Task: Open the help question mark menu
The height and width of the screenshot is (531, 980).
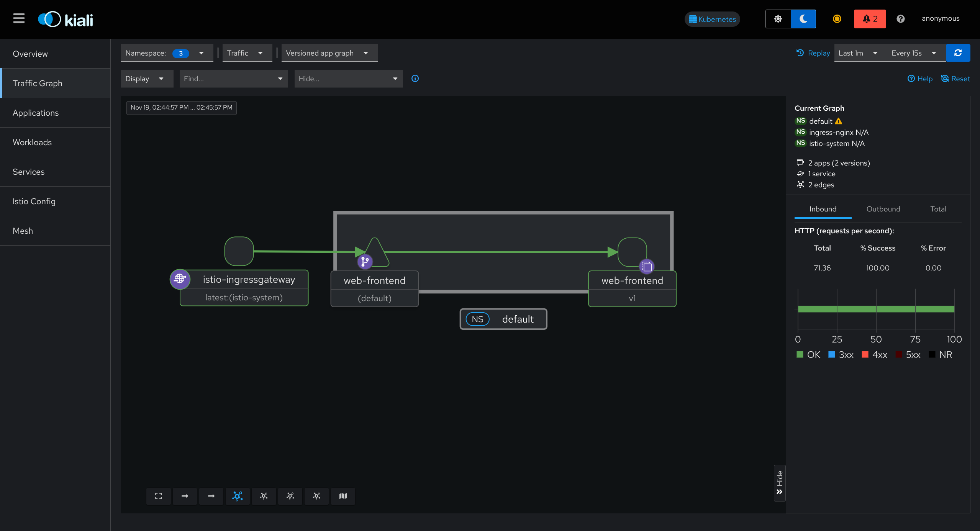Action: point(901,19)
